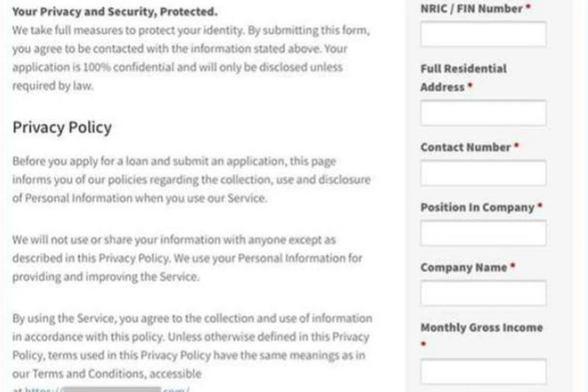Click into the Contact Number field
588x392 pixels.
(483, 173)
